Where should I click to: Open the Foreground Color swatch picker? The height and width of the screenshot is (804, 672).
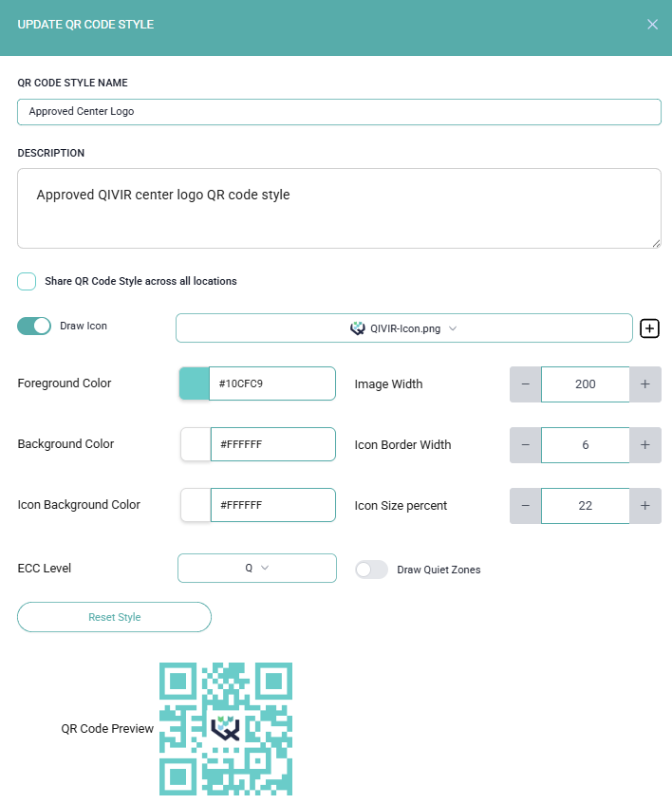tap(194, 383)
